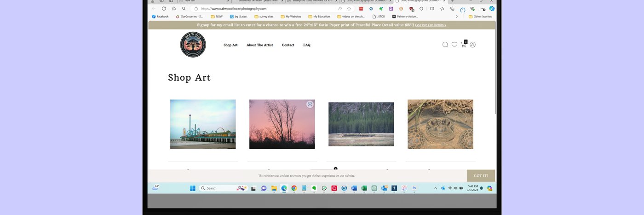Open Excel from taskbar

tap(364, 188)
